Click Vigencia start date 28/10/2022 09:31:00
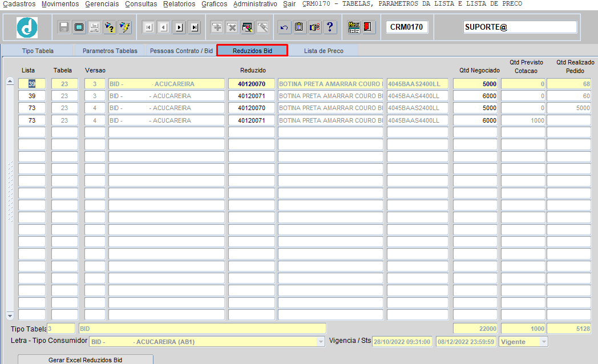The width and height of the screenshot is (598, 364). click(x=402, y=342)
